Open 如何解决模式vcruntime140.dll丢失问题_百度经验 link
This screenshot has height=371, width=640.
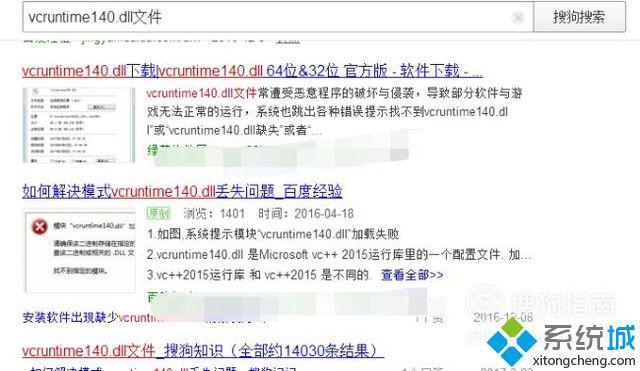pos(182,191)
